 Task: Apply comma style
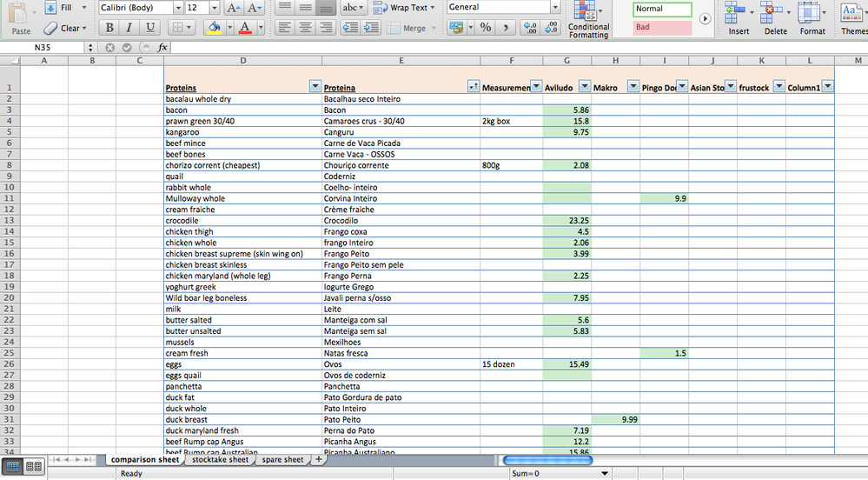[x=505, y=27]
